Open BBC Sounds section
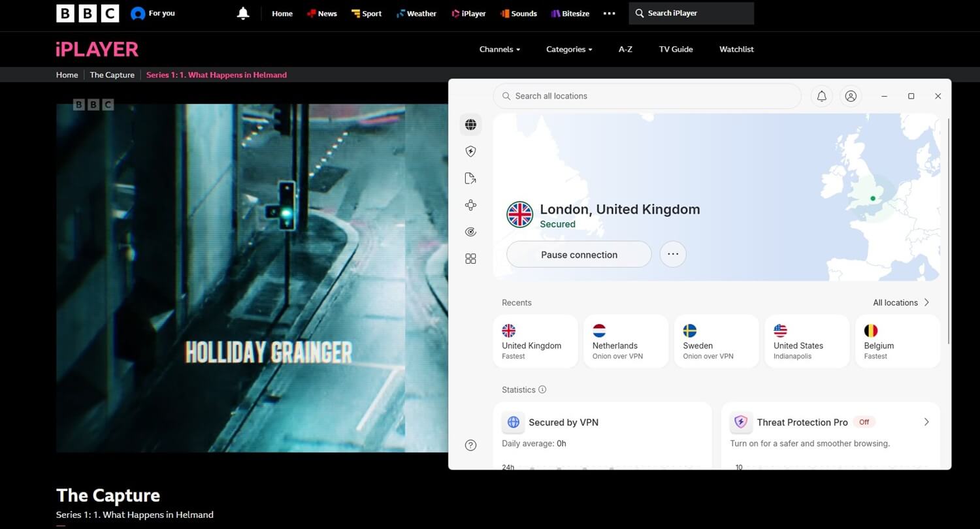980x529 pixels. 519,13
